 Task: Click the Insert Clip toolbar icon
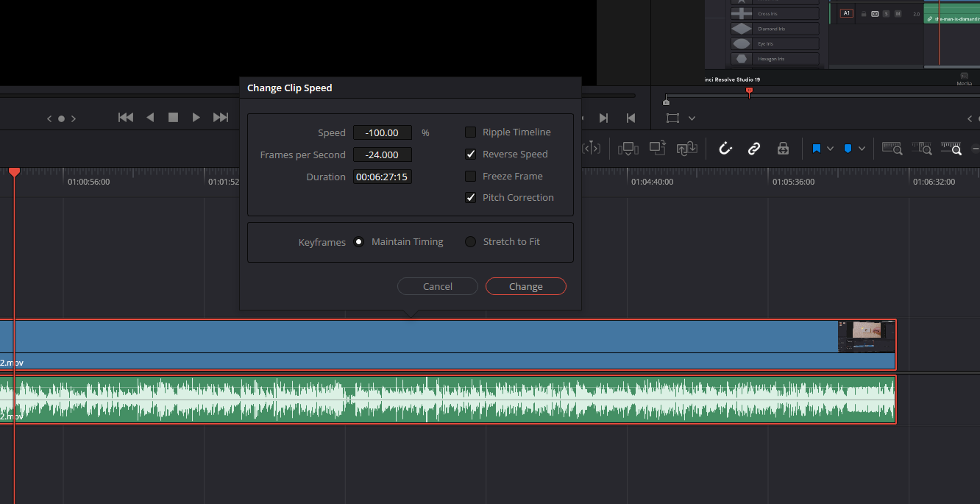tap(628, 149)
